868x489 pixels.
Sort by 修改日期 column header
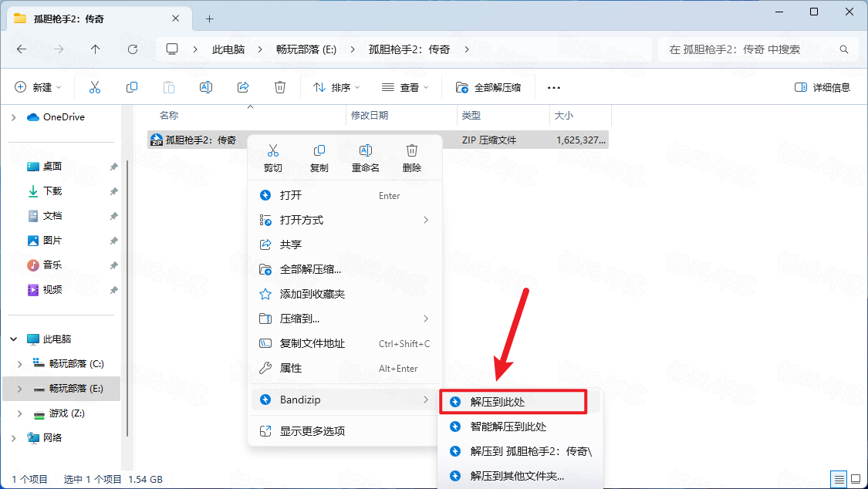point(370,115)
